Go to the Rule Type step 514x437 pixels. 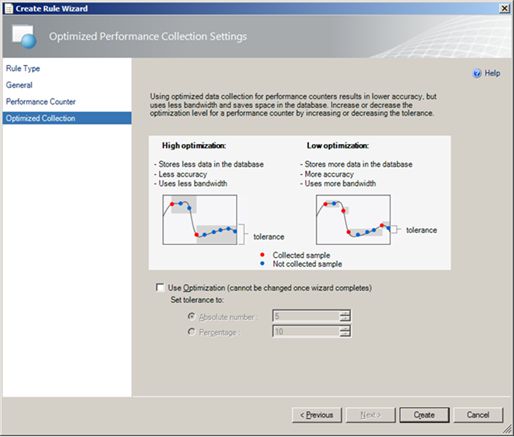23,68
